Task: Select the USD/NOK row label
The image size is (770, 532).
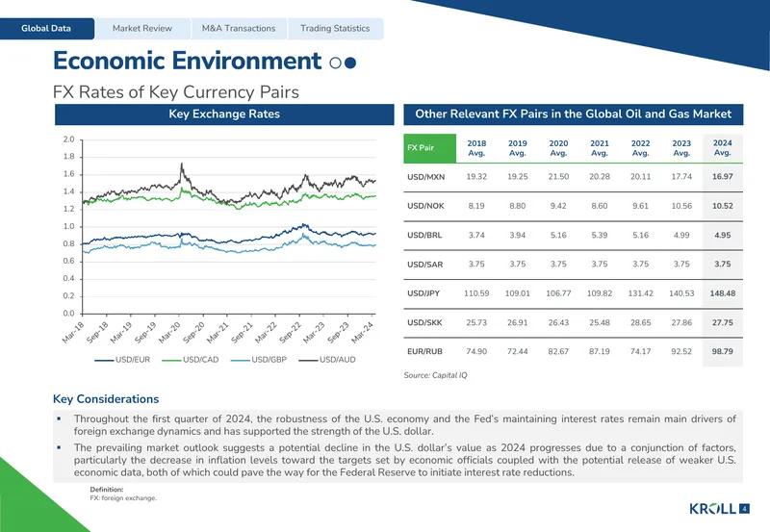Action: [x=425, y=206]
